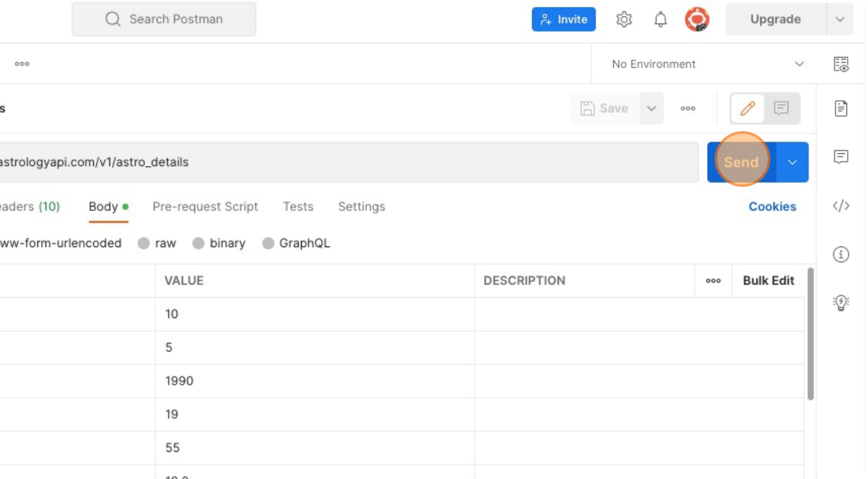
Task: Open Postman settings via gear icon
Action: 623,19
